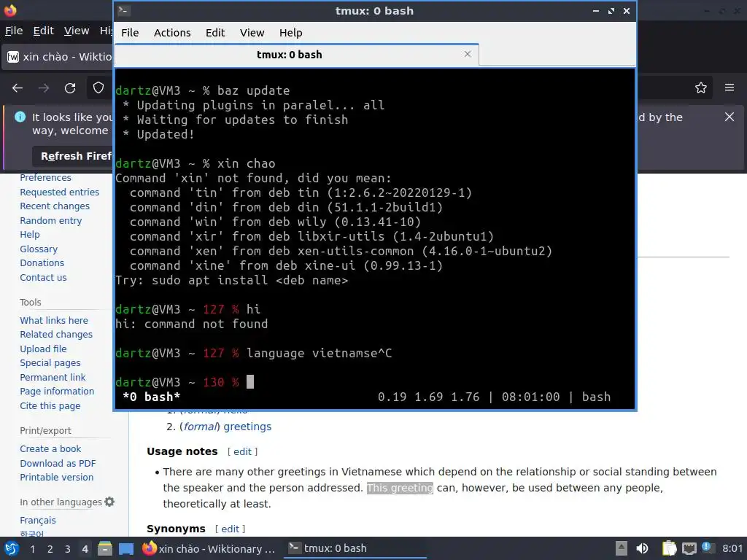Open the What links here link
This screenshot has height=560, width=747.
[54, 321]
